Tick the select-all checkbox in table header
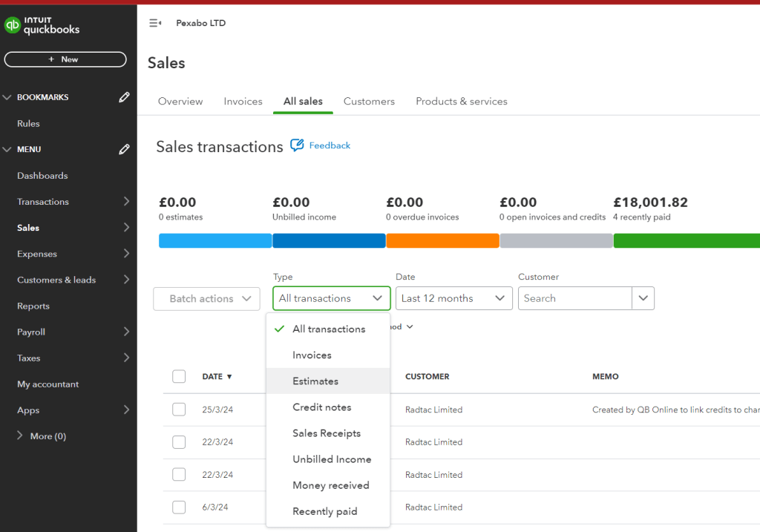The height and width of the screenshot is (532, 760). (x=179, y=376)
